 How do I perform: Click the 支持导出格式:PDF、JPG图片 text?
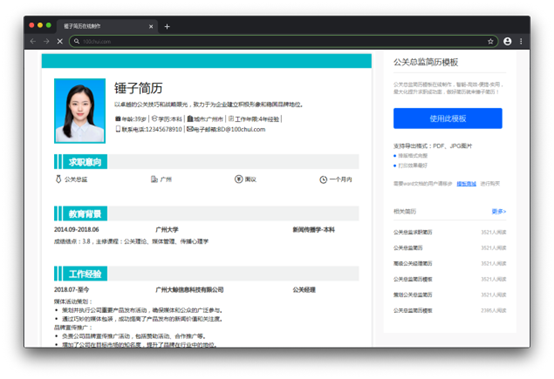(432, 146)
